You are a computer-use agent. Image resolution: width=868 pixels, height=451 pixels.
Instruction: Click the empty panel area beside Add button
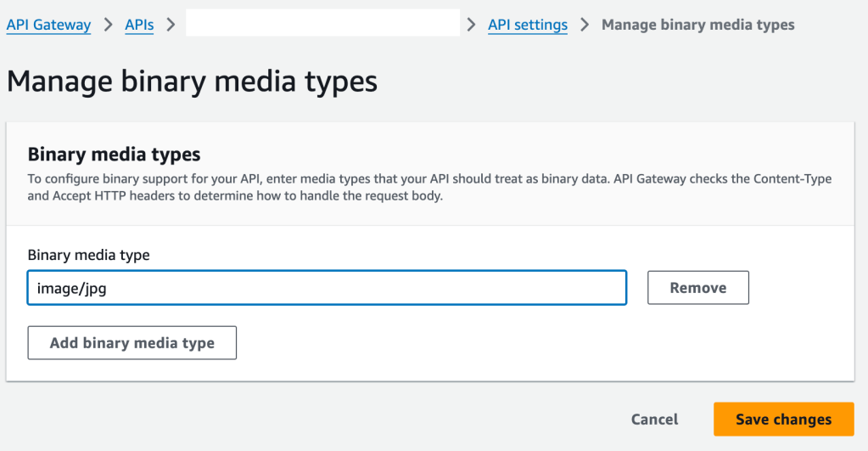coord(543,343)
